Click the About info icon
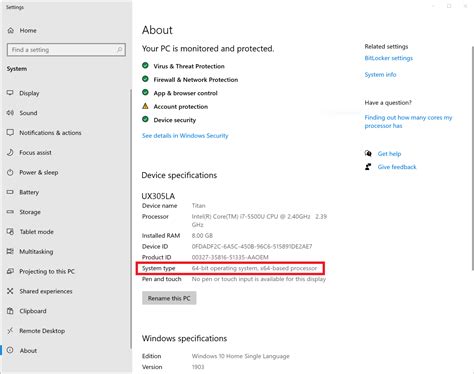Viewport: 474px width, 374px height. click(10, 350)
